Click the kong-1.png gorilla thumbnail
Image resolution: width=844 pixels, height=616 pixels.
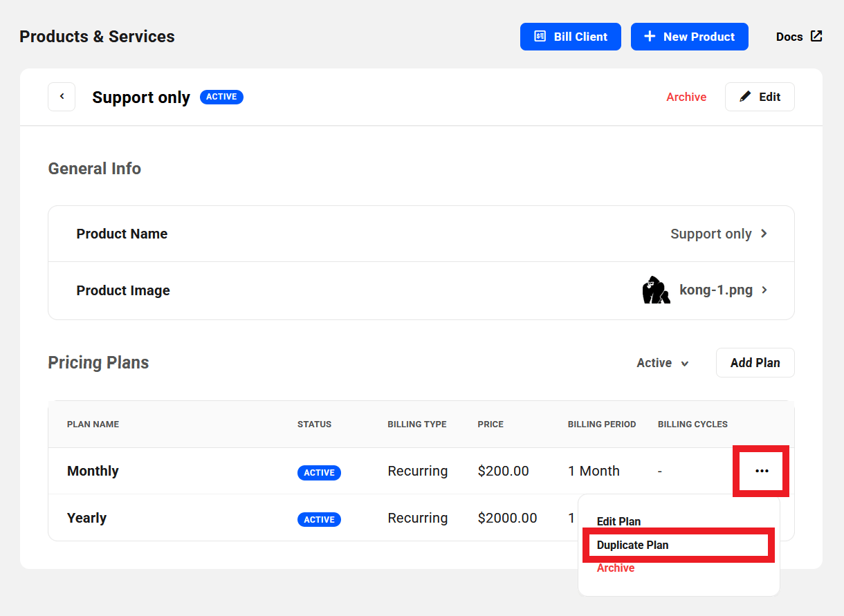pyautogui.click(x=656, y=290)
